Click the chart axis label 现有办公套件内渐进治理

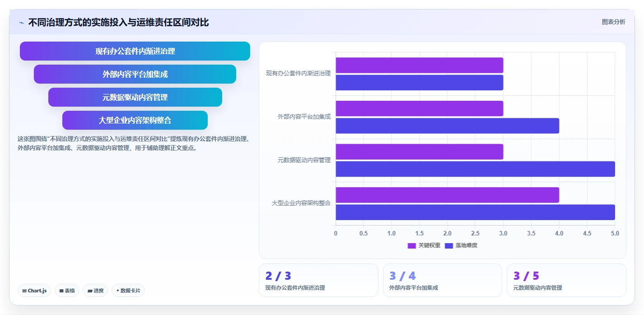298,73
